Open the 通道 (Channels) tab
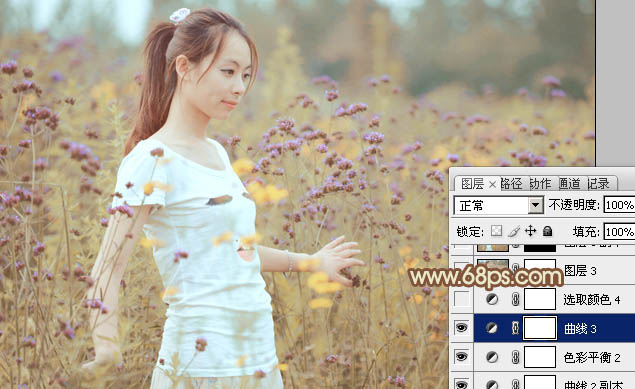Screen dimensions: 635x389 pyautogui.click(x=570, y=184)
